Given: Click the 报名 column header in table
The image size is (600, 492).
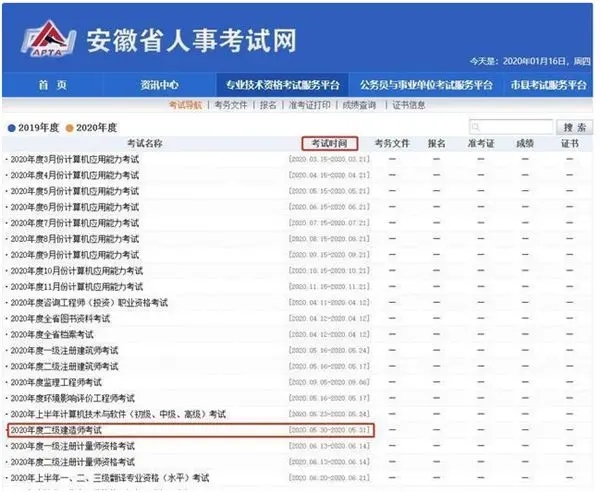Looking at the screenshot, I should 437,143.
